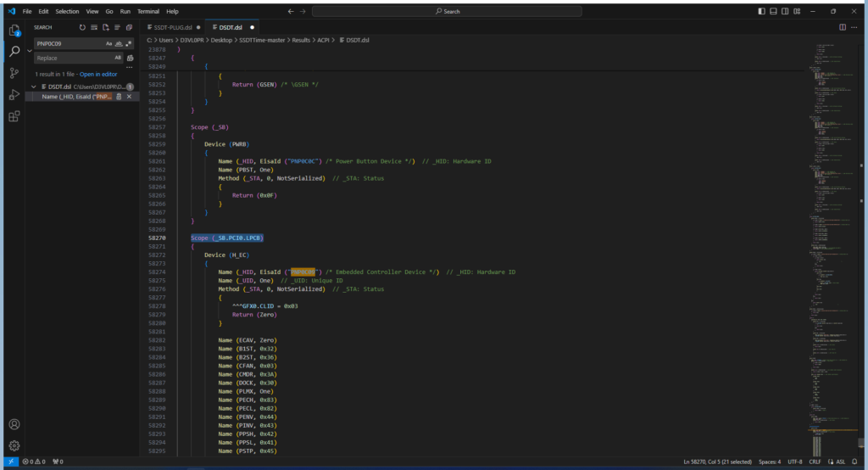Toggle the primary side bar layout icon

click(x=761, y=11)
